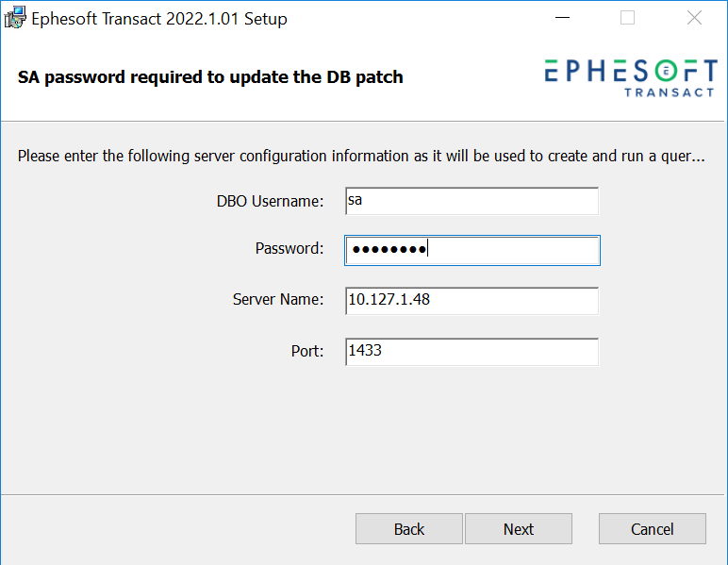This screenshot has height=565, width=728.
Task: Click the truncated server configuration description text
Action: pyautogui.click(x=361, y=156)
